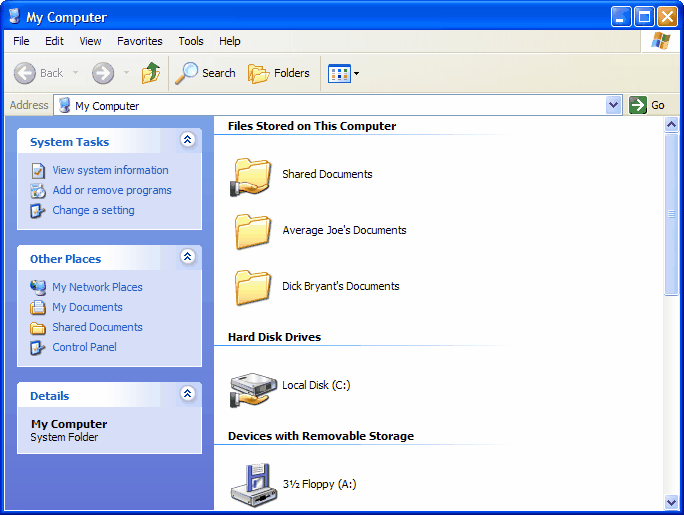
Task: Click Add or remove programs link
Action: click(x=112, y=190)
